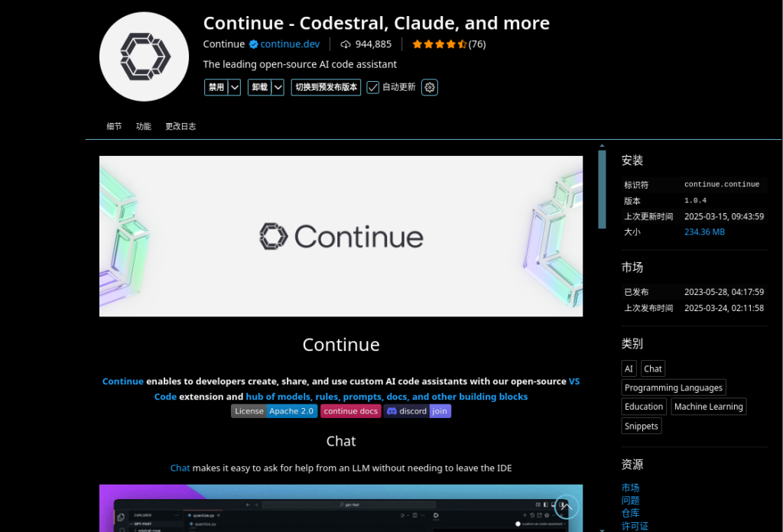Switch to the 功能 tab

(x=143, y=126)
